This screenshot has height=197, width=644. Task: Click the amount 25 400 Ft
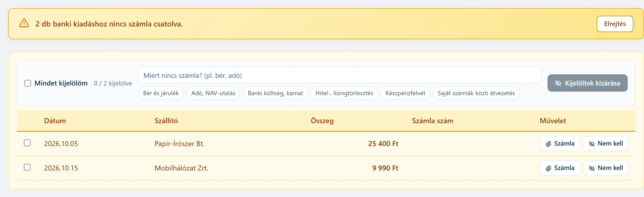[383, 144]
